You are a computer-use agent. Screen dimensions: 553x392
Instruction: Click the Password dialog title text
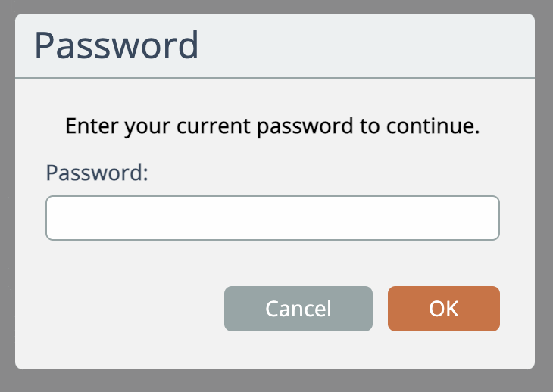tap(117, 46)
